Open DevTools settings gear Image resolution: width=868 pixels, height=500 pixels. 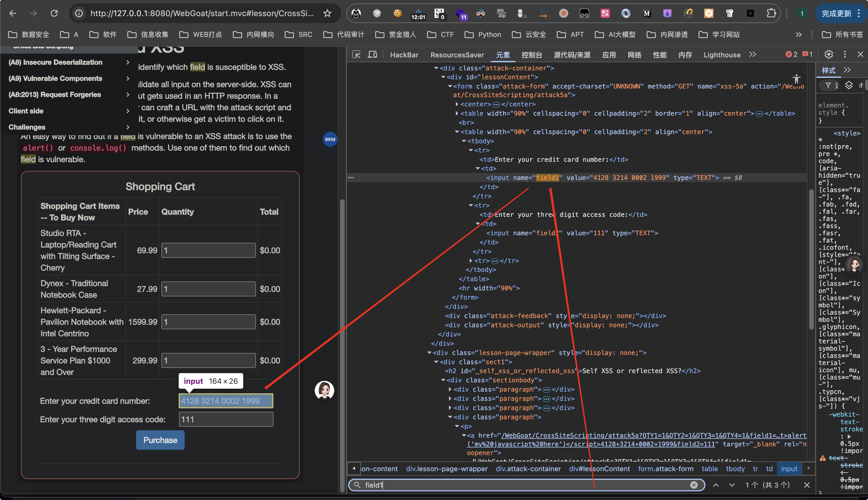829,54
